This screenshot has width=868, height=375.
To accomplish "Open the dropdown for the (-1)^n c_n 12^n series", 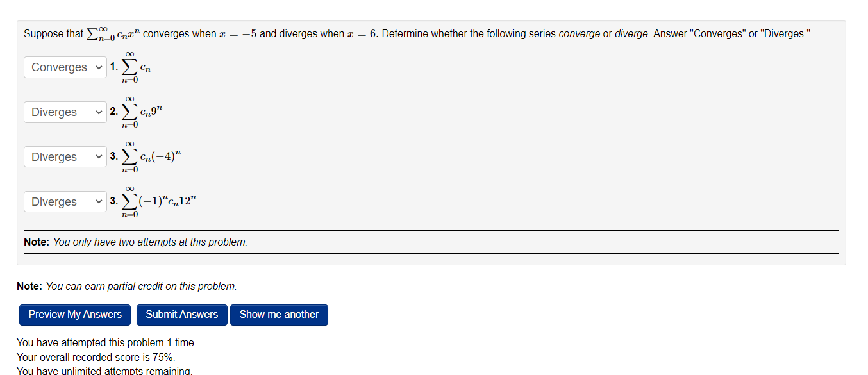I will point(65,201).
